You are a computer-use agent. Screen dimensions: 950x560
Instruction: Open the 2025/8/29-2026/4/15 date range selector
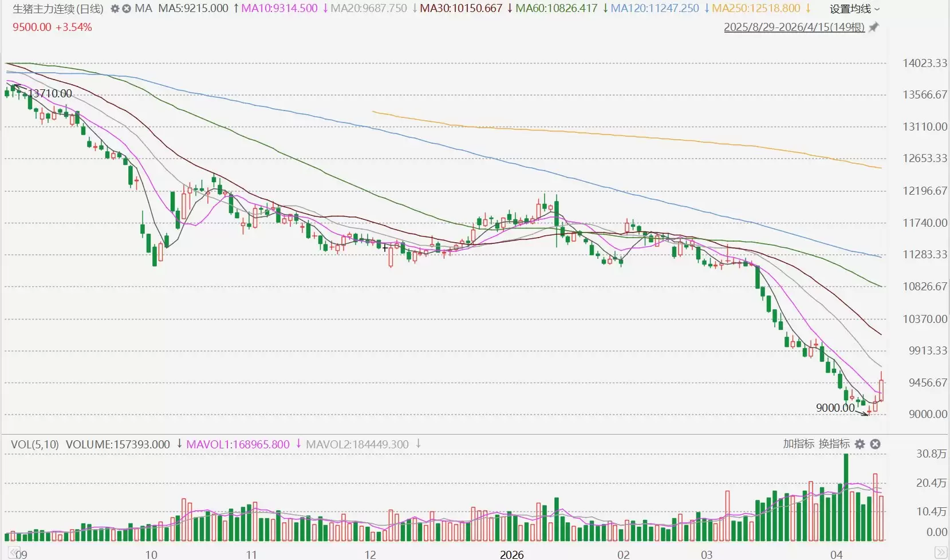point(794,27)
